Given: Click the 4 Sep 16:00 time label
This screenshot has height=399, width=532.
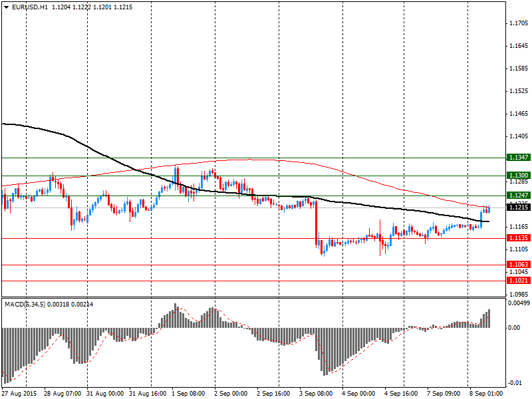Looking at the screenshot, I should pyautogui.click(x=401, y=394).
